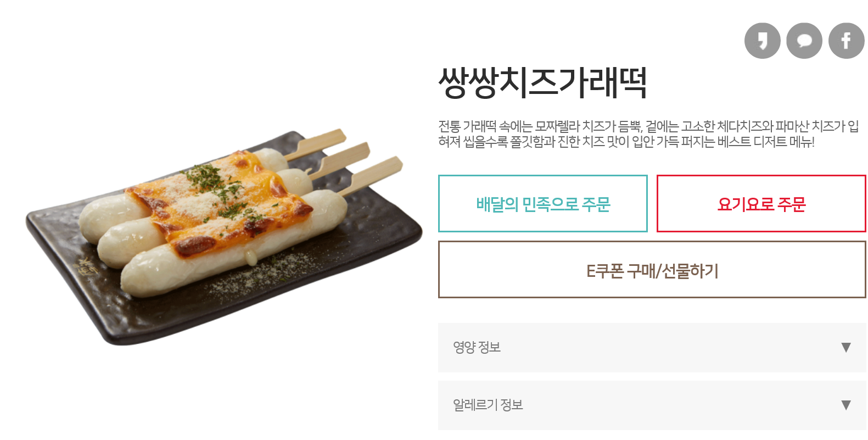Open Facebook sharing for this product
Screen dimensions: 868x440
[x=845, y=40]
